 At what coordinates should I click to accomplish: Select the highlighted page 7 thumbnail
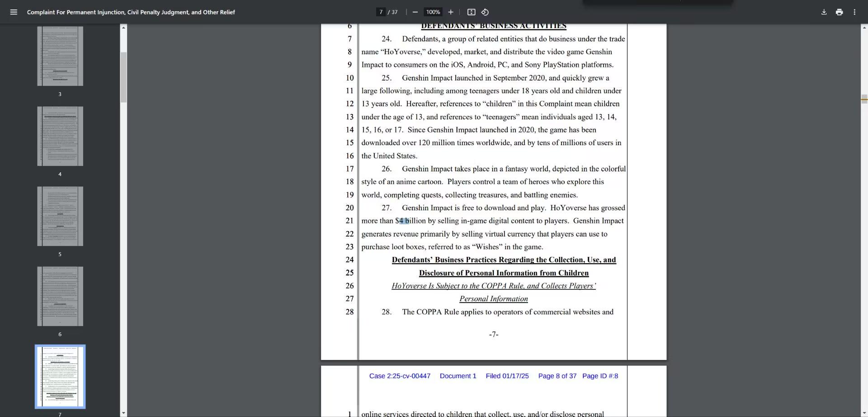pyautogui.click(x=60, y=377)
